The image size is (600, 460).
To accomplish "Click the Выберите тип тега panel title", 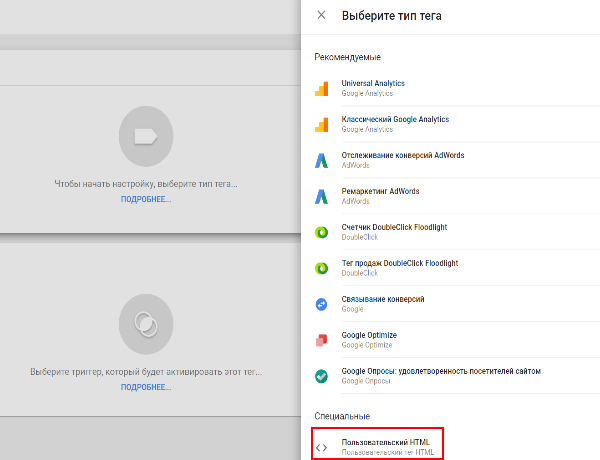I will tap(391, 16).
